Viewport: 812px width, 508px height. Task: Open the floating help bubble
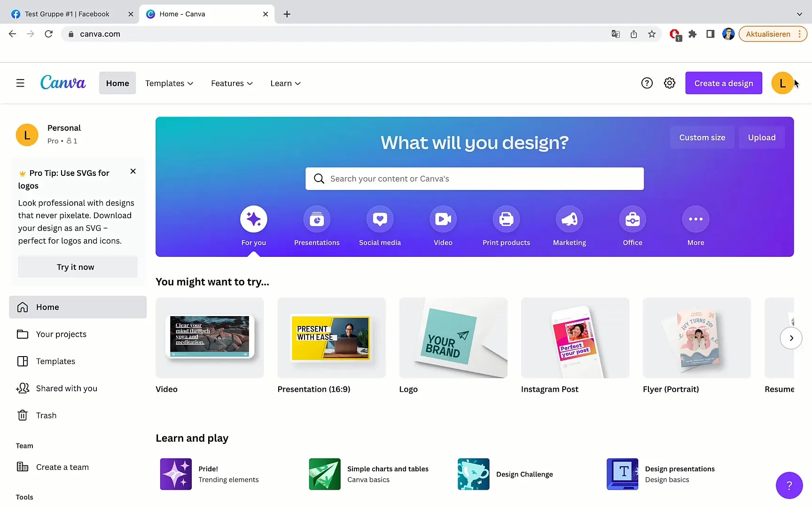[789, 485]
